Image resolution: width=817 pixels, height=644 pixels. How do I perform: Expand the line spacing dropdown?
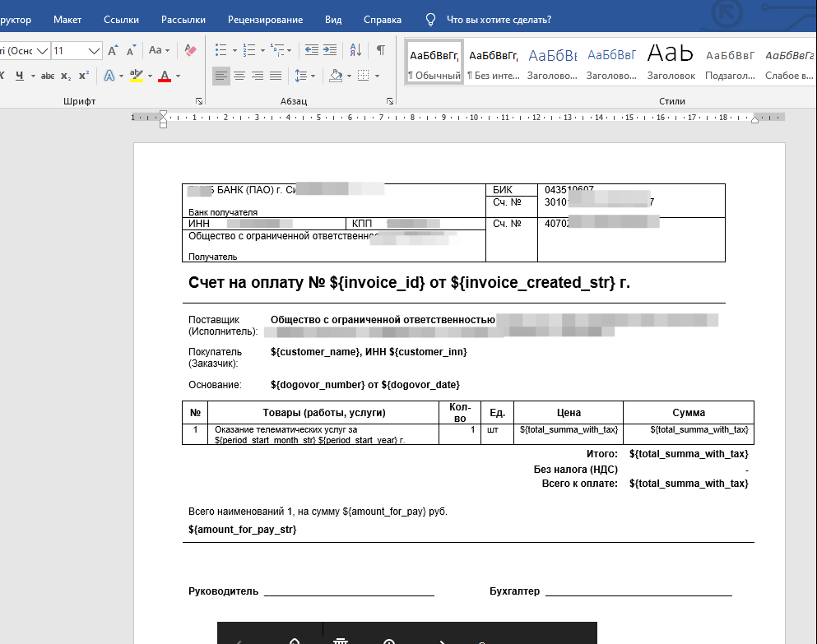click(x=313, y=76)
